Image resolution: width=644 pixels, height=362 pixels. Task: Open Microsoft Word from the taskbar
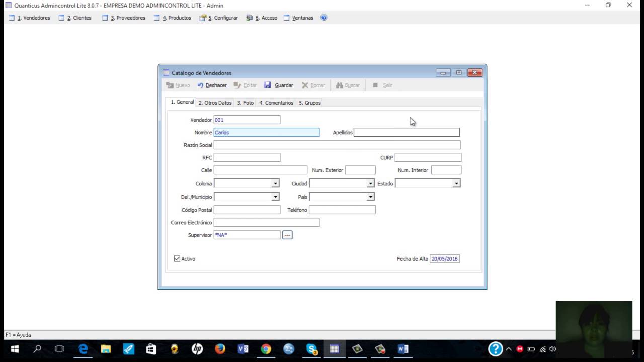tap(403, 349)
